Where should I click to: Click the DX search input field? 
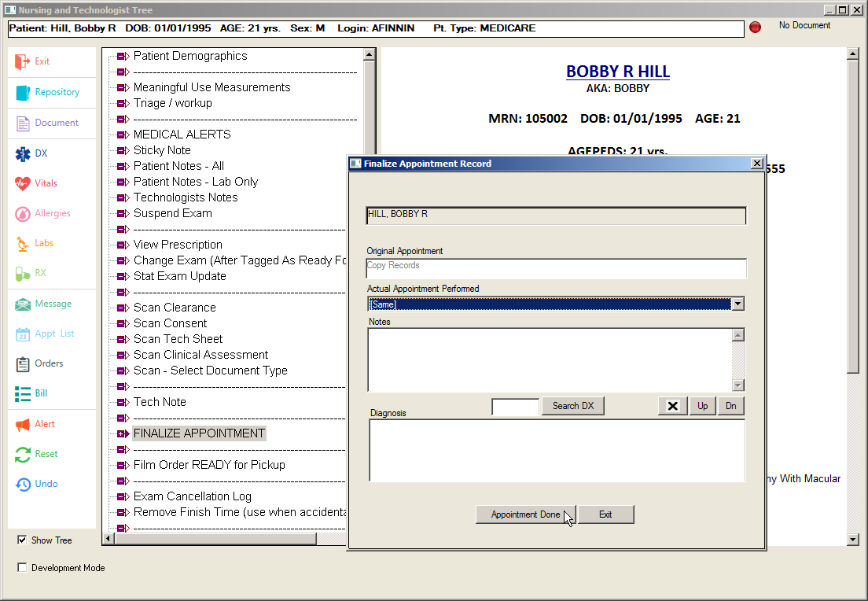pos(515,407)
